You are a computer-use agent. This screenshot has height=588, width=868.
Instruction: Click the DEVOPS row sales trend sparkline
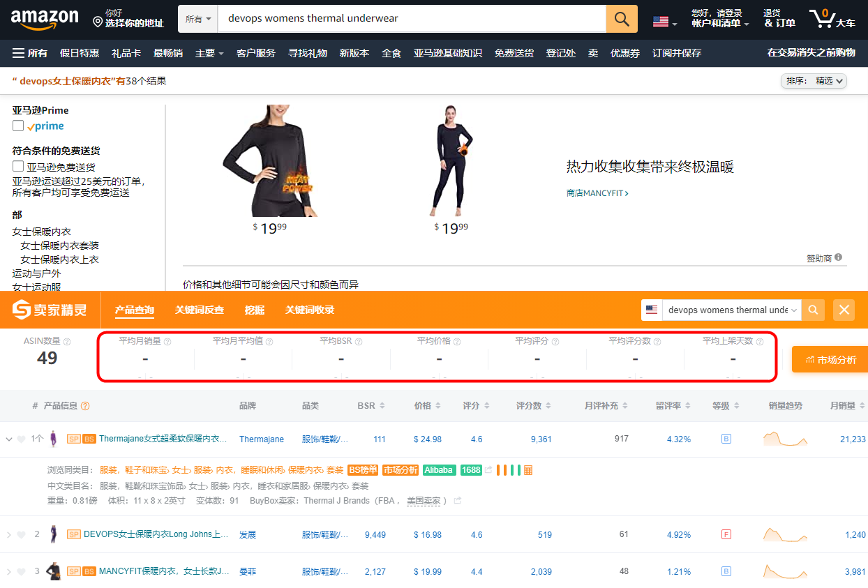click(785, 535)
